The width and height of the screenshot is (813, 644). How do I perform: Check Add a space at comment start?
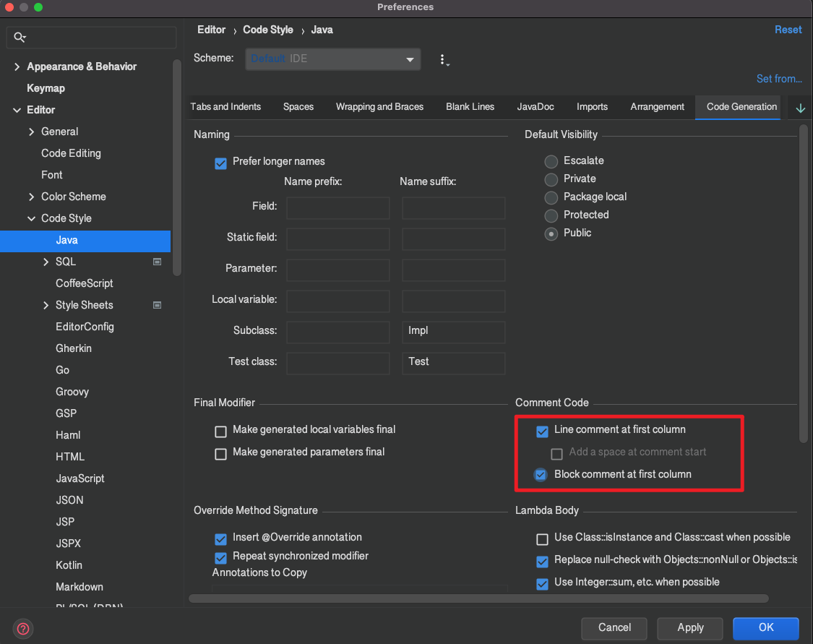click(x=557, y=454)
